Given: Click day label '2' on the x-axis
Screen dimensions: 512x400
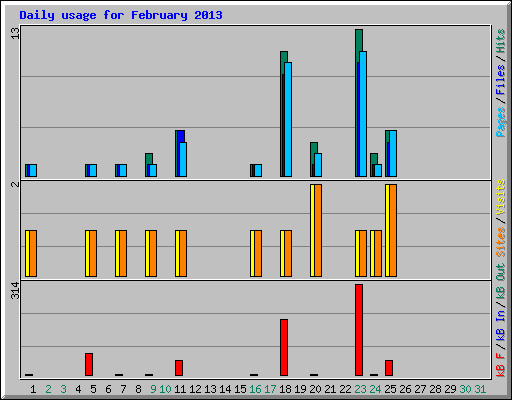Looking at the screenshot, I should pyautogui.click(x=48, y=389).
